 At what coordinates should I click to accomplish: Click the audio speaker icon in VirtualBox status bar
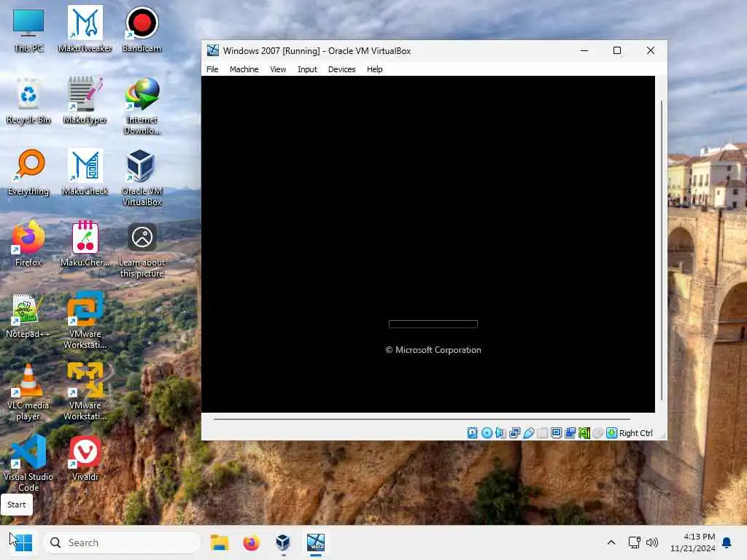tap(500, 433)
